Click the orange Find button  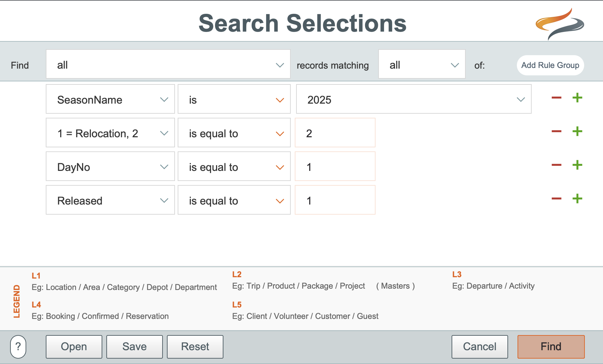[x=551, y=347]
